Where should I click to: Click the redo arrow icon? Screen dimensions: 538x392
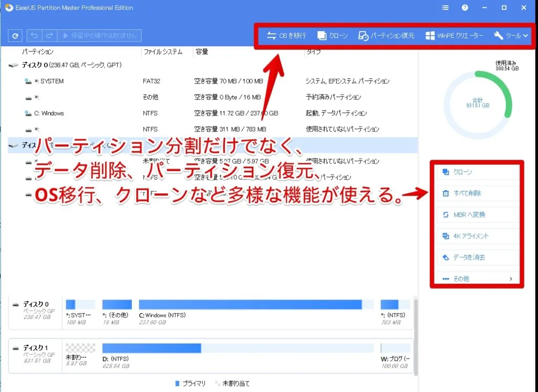coord(49,36)
